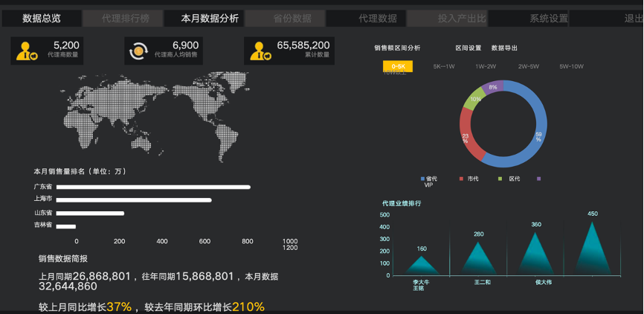Viewport: 644px width, 314px height.
Task: Switch to the 本月数据分析 tab
Action: [x=210, y=19]
